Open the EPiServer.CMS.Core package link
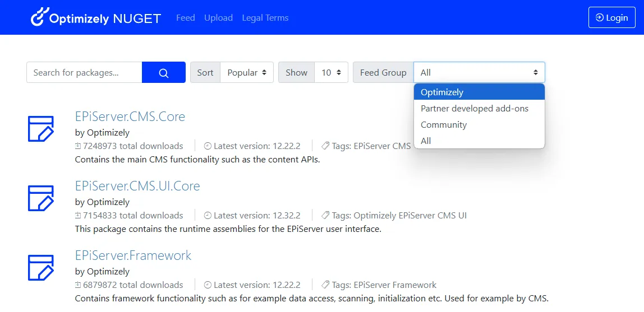Image resolution: width=644 pixels, height=312 pixels. click(x=130, y=117)
